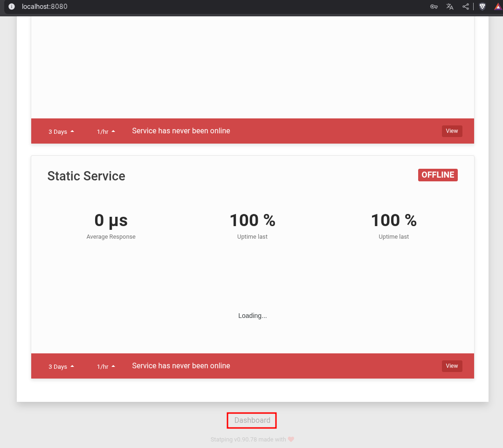Screen dimensions: 503x448
Task: Open 3 Days dropdown in the upper service card
Action: (61, 131)
